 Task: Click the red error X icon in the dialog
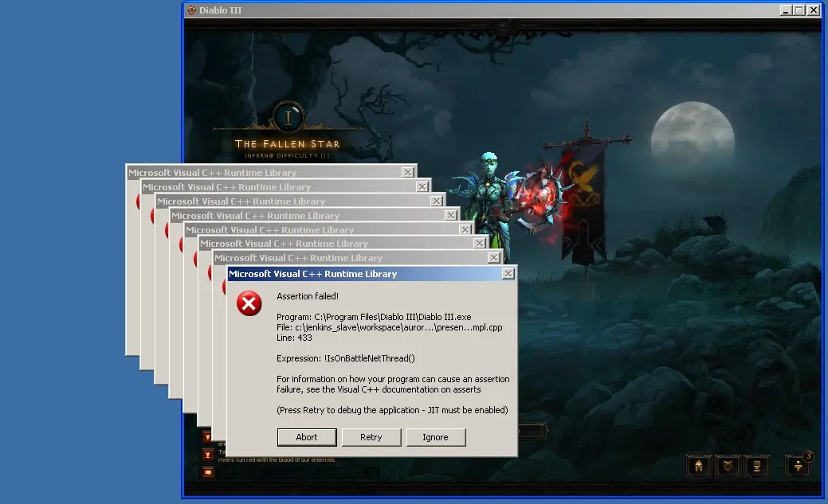coord(249,303)
